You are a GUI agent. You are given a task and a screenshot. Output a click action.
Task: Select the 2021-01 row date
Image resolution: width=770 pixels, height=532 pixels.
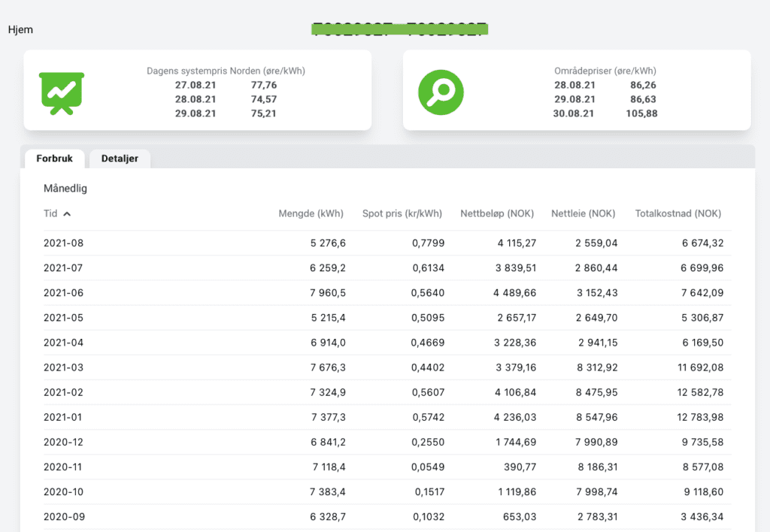point(63,417)
